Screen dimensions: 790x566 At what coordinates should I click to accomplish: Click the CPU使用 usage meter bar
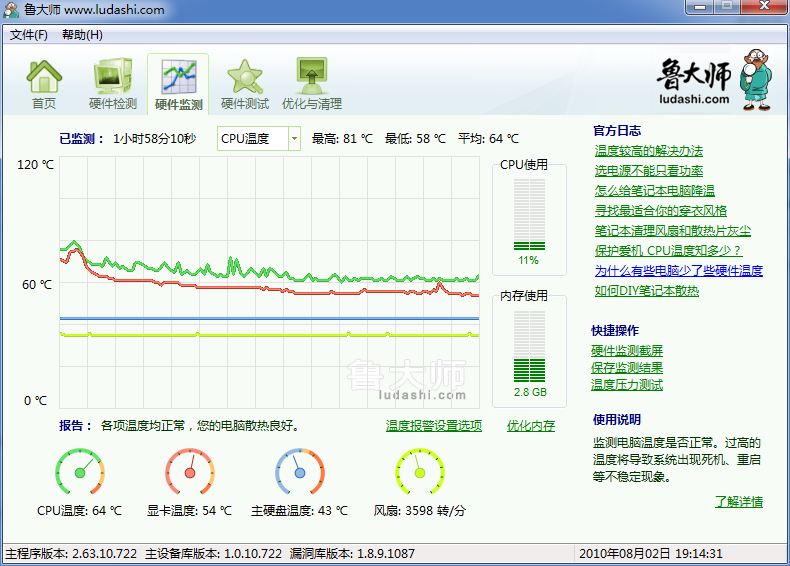click(x=529, y=211)
